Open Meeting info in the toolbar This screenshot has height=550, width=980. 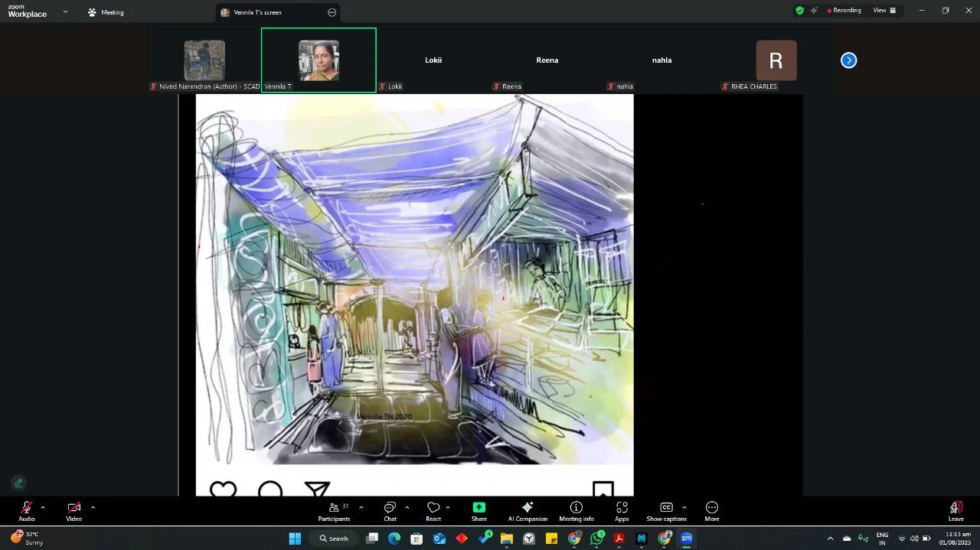click(x=577, y=512)
